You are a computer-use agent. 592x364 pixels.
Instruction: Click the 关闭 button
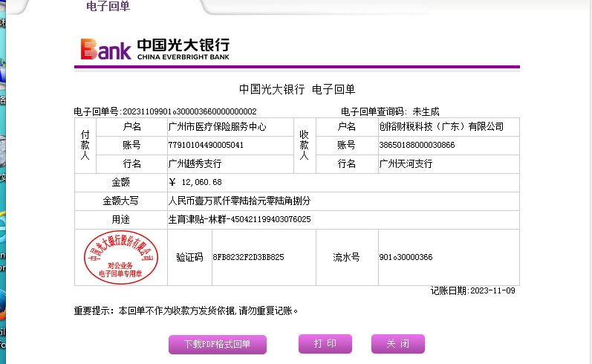point(398,344)
